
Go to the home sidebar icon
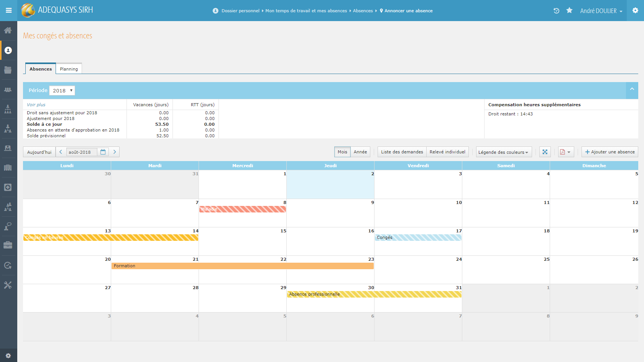click(x=8, y=30)
